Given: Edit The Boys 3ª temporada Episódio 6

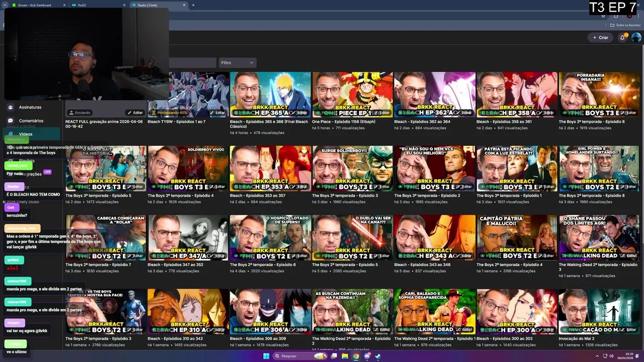Looking at the screenshot, I should click(628, 113).
